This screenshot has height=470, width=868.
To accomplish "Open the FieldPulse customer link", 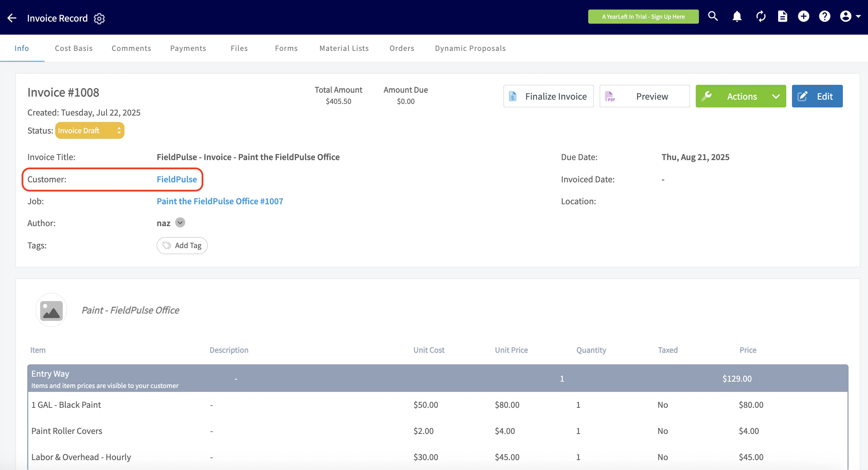I will click(177, 179).
